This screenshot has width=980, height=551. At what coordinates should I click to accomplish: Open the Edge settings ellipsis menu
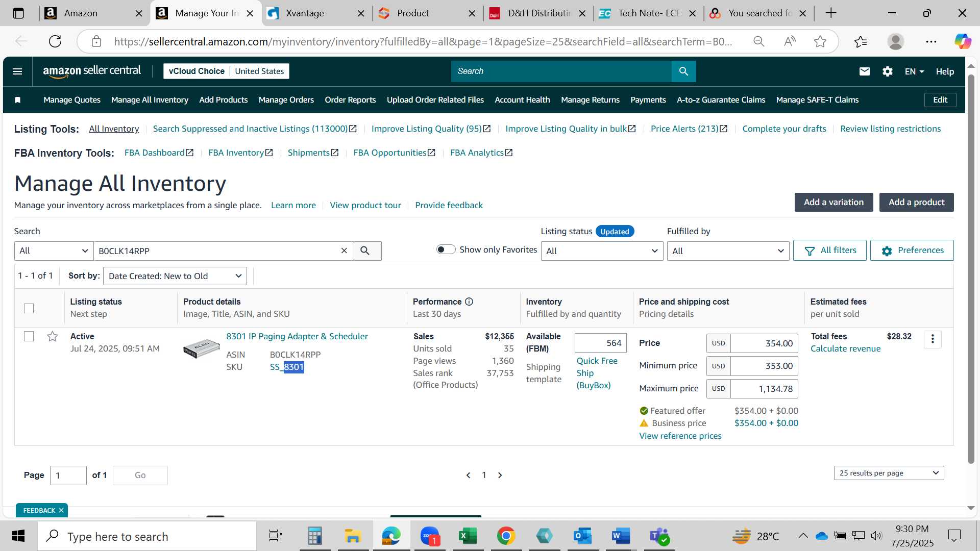coord(931,41)
